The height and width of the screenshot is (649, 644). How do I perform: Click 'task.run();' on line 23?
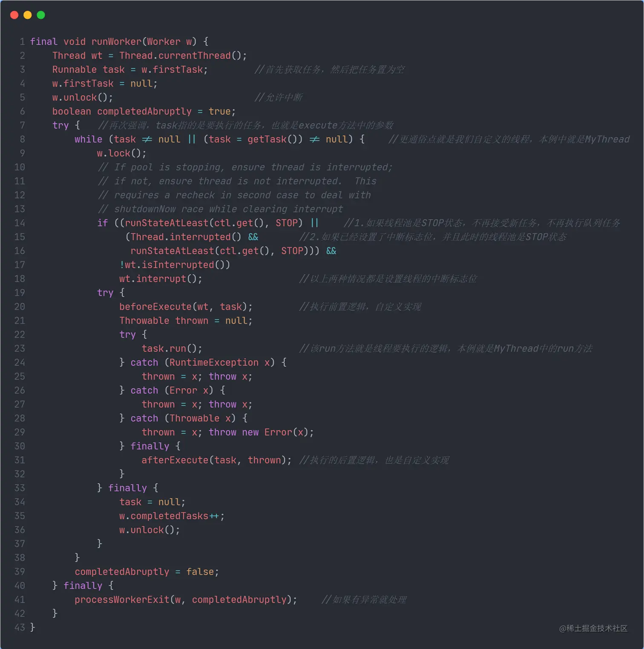click(172, 348)
